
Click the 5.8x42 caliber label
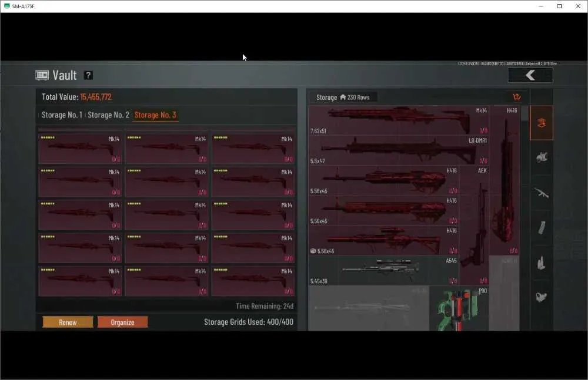[318, 161]
